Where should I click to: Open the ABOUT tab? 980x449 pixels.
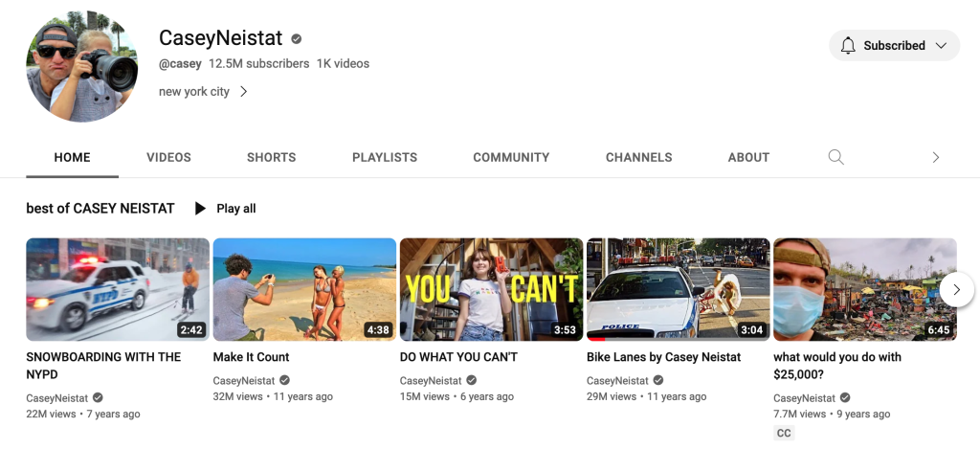point(748,158)
